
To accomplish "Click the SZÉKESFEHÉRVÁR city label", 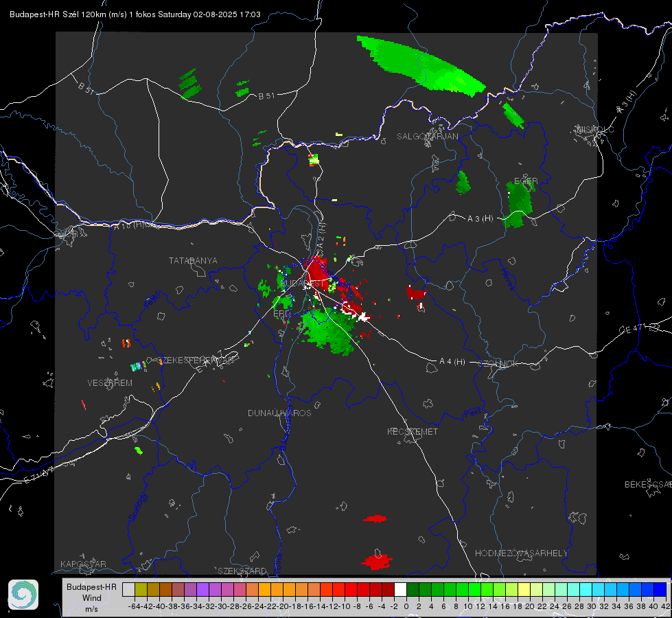I will point(195,360).
